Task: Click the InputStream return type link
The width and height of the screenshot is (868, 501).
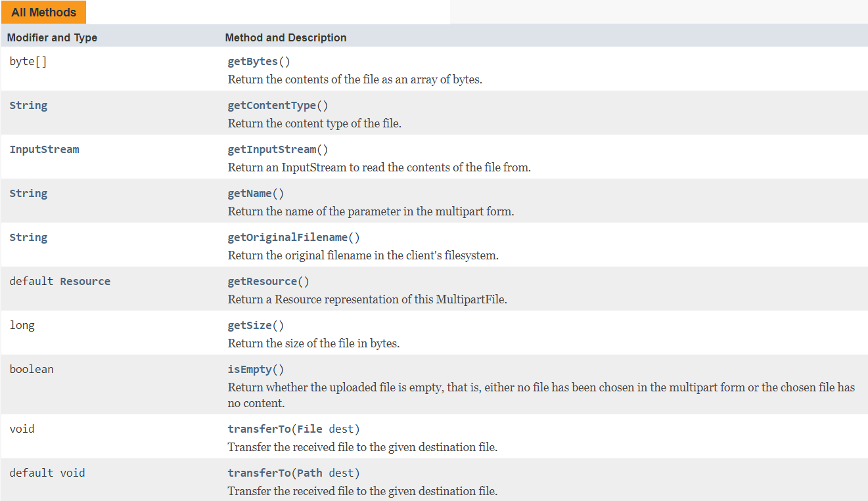Action: click(x=44, y=150)
